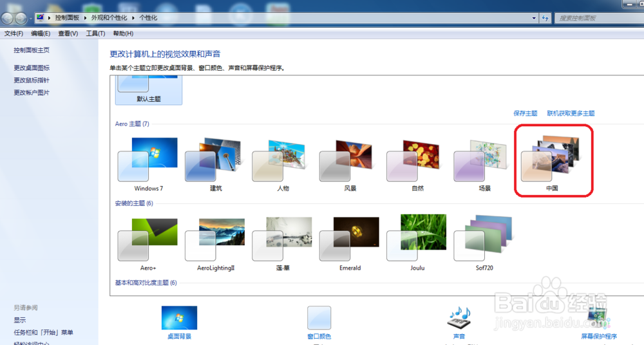Open the 显示 link
Viewport: 644px width, 345px height.
coord(20,320)
